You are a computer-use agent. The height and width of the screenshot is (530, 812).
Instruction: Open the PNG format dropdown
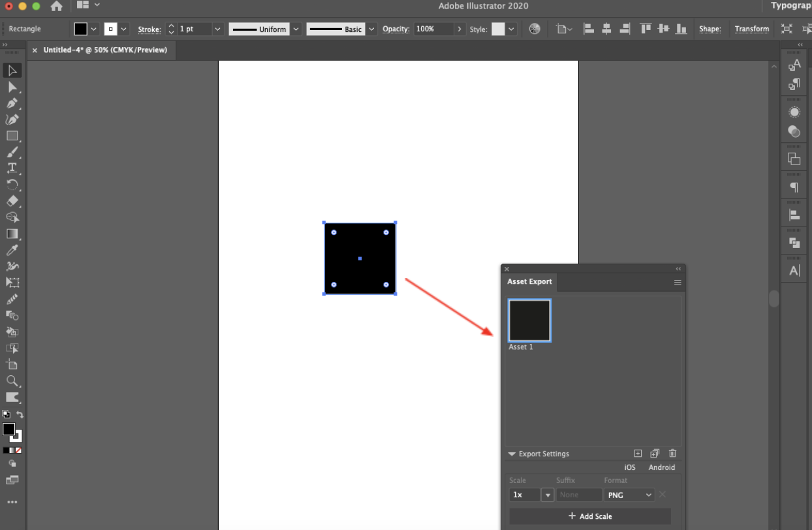point(629,495)
